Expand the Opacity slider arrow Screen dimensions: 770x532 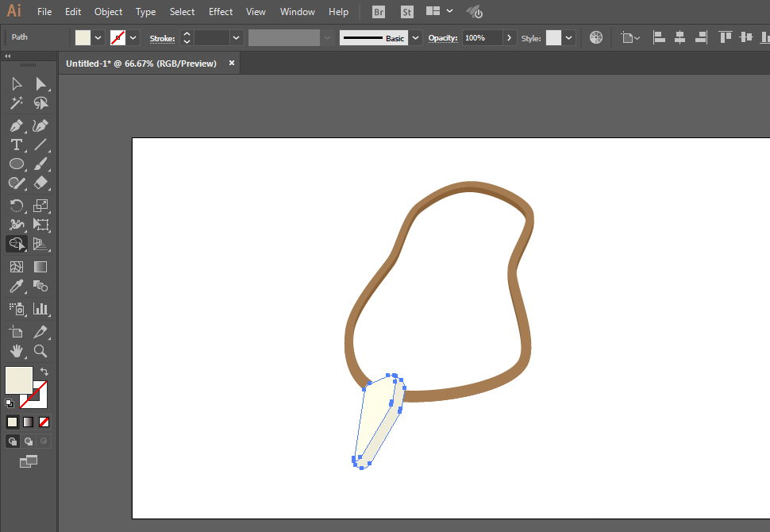(510, 38)
